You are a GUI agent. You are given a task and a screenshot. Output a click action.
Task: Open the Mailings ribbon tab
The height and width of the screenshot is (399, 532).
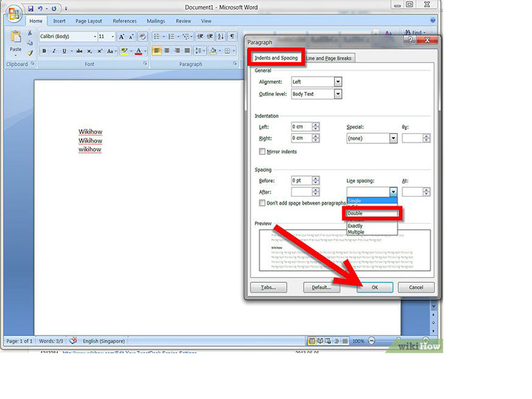click(156, 20)
